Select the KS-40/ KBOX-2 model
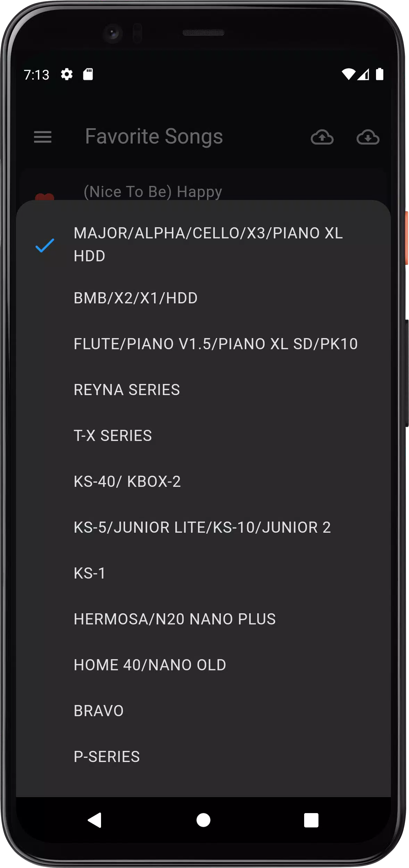This screenshot has width=409, height=868. point(203,482)
